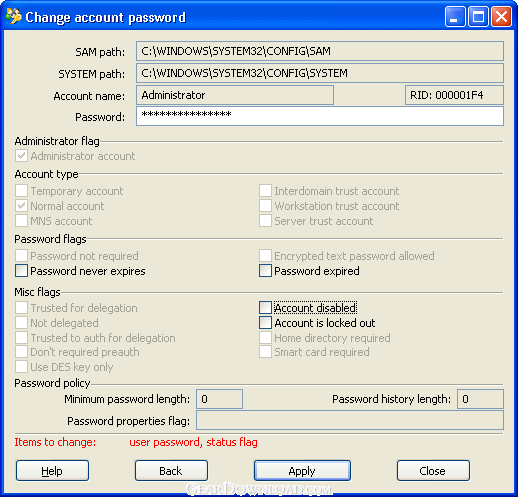
Task: Click the SAM path field
Action: (x=320, y=51)
